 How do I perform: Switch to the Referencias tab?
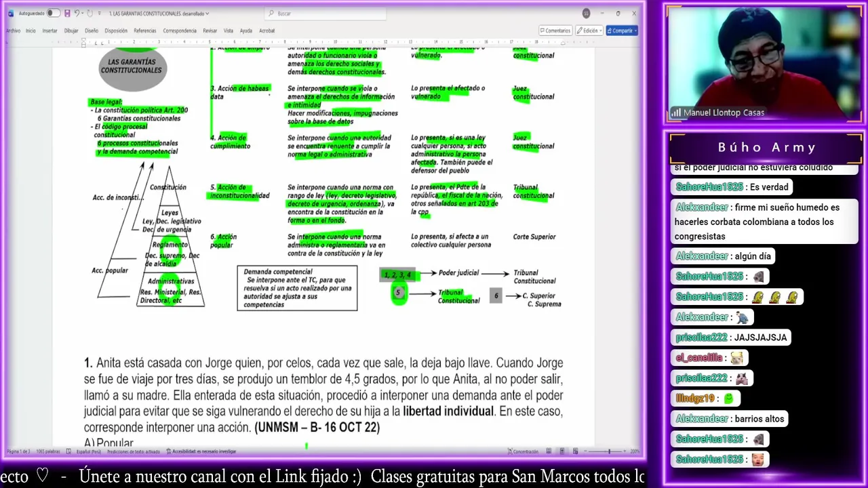(144, 30)
